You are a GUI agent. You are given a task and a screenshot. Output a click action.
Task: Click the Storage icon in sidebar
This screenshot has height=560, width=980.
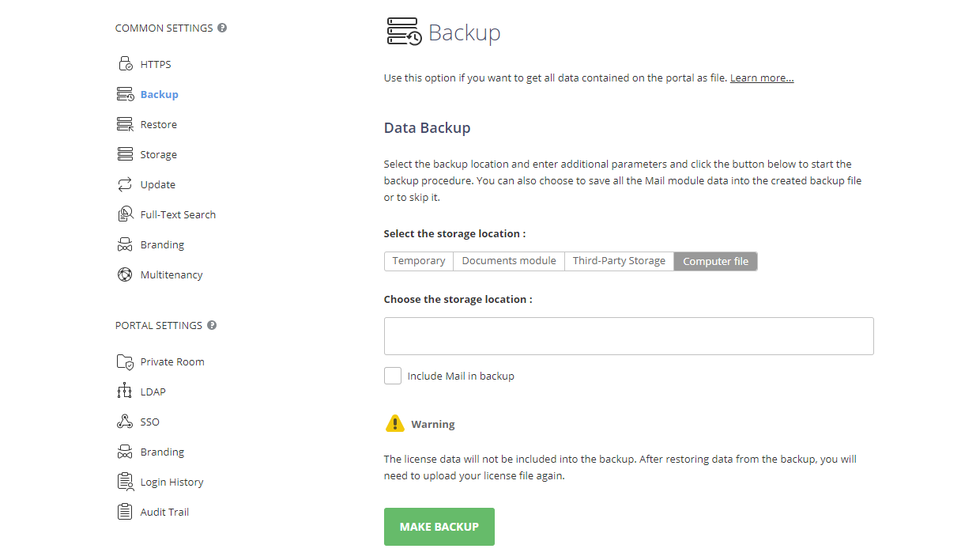tap(125, 154)
